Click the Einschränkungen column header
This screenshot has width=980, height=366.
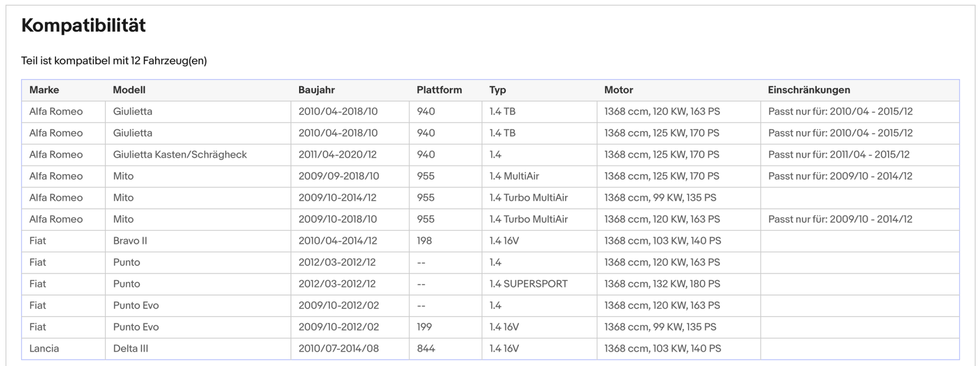[x=809, y=90]
